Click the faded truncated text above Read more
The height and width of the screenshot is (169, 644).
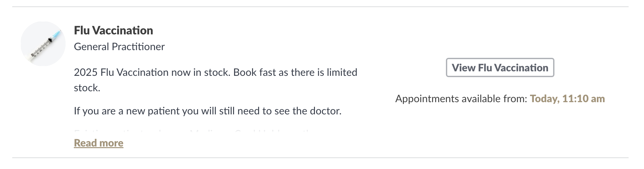point(193,132)
